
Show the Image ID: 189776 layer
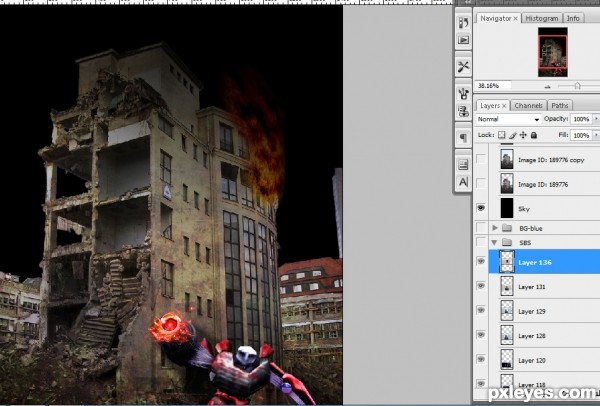(481, 184)
